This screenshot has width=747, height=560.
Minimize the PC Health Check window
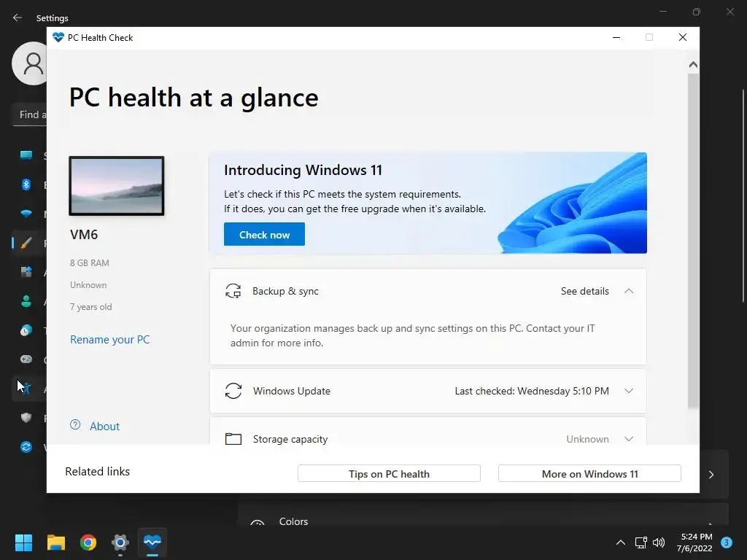616,37
